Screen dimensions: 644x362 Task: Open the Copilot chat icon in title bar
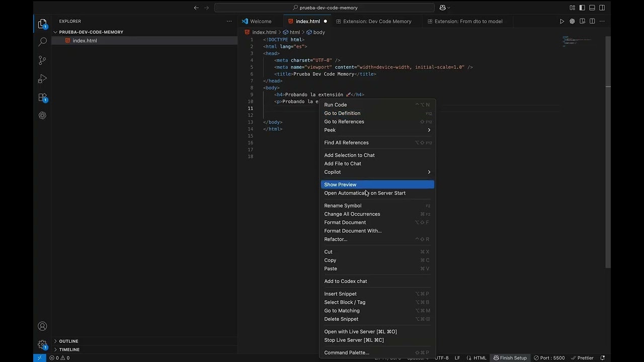(442, 8)
